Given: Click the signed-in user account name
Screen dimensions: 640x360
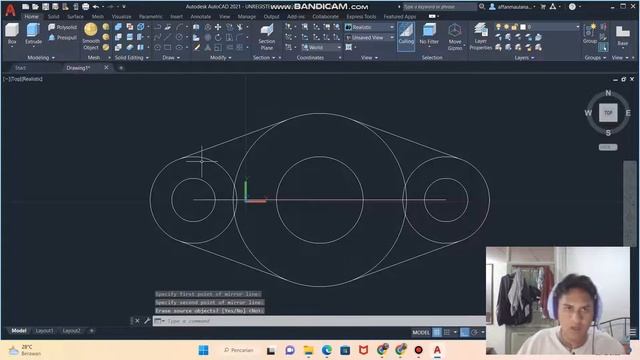Looking at the screenshot, I should click(514, 7).
